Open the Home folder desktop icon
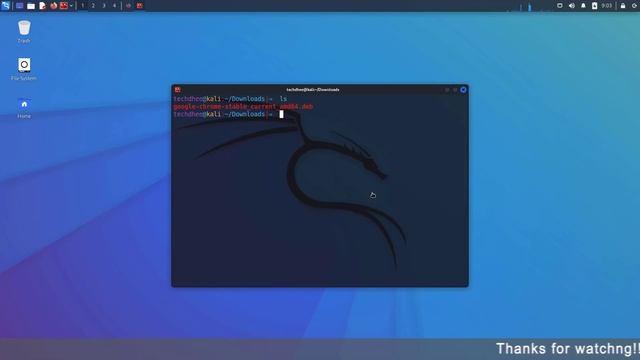The height and width of the screenshot is (360, 640). click(x=24, y=108)
